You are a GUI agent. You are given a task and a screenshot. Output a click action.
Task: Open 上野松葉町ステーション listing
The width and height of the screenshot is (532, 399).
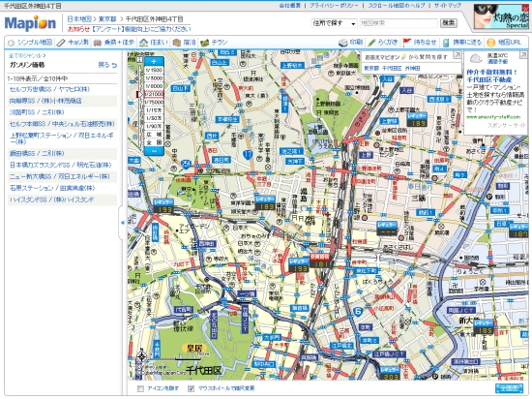61,138
